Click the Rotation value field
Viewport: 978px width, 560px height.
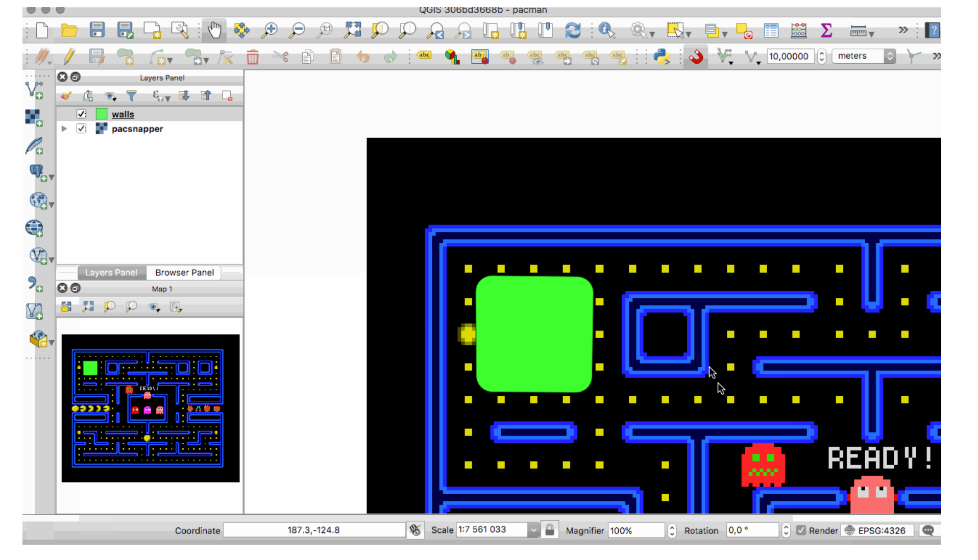pyautogui.click(x=753, y=530)
